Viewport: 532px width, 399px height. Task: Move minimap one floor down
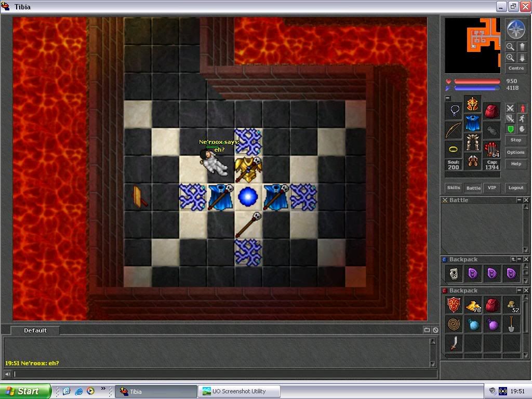(522, 58)
